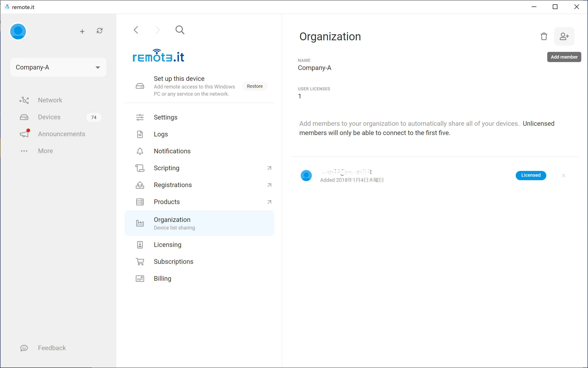Click the Notifications bell icon
588x368 pixels.
[x=140, y=151]
